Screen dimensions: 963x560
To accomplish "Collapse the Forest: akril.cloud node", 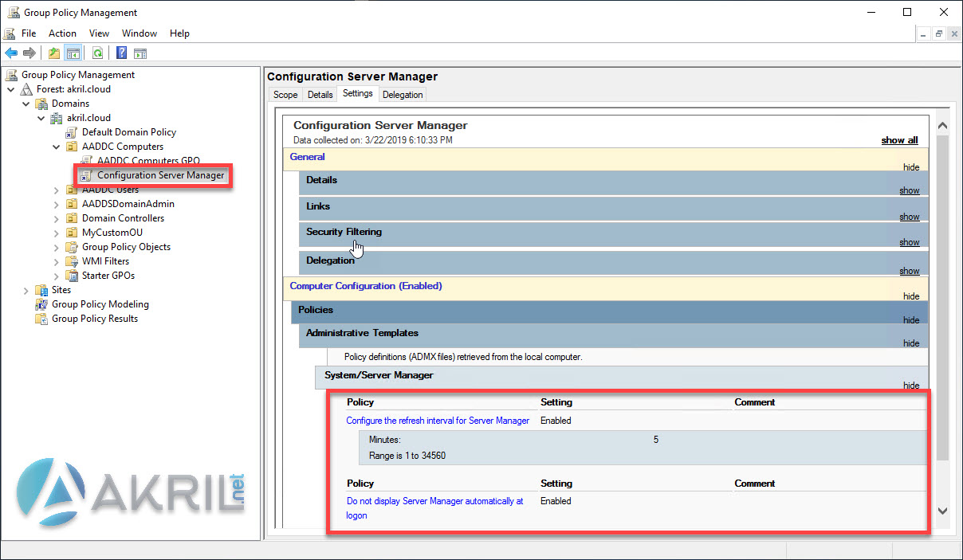I will 10,88.
